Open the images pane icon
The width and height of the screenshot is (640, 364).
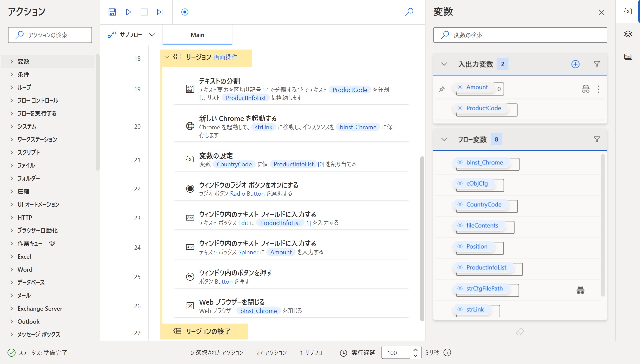click(x=628, y=57)
